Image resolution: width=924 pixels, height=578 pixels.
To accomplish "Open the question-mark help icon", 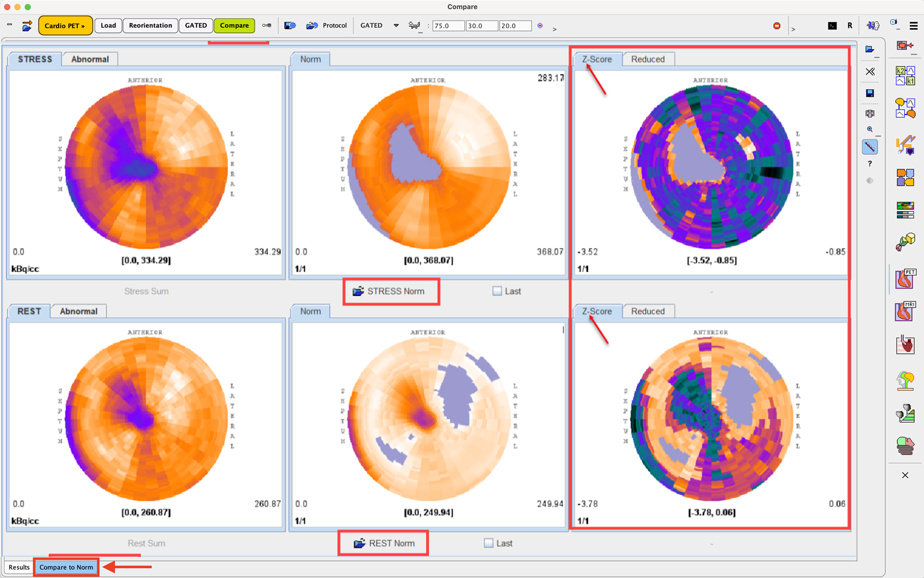I will 870,164.
